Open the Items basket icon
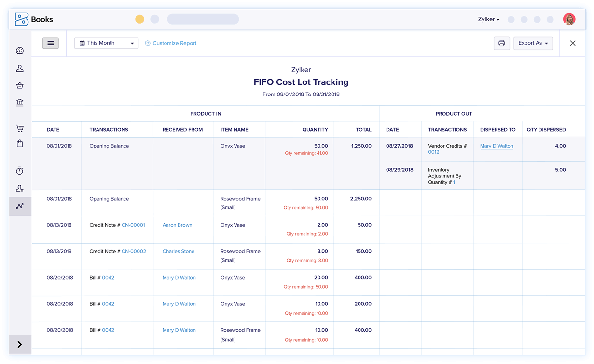Viewport: 594px width, 364px height. pos(20,85)
